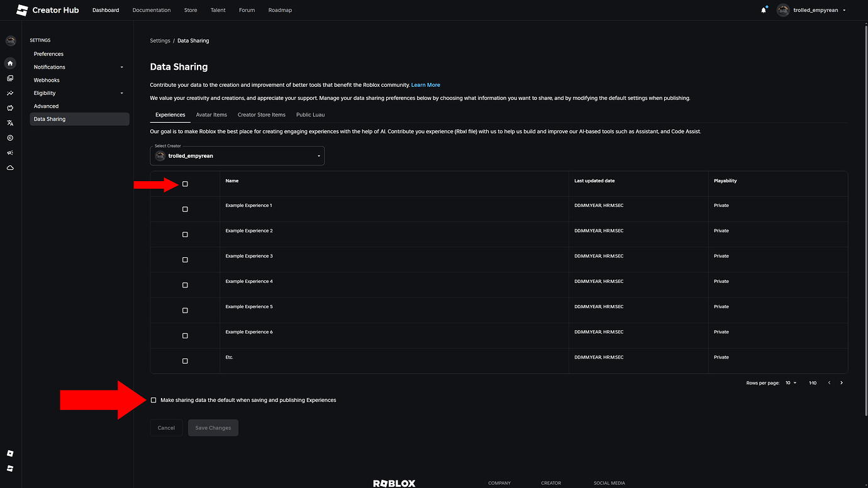Toggle the select-all checkbox in table header
Image resolution: width=868 pixels, height=488 pixels.
(185, 184)
